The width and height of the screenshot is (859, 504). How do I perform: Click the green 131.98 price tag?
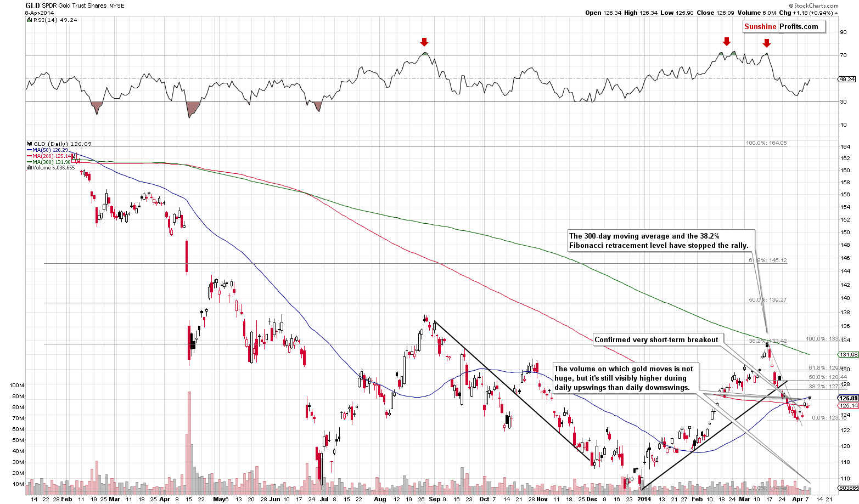[x=848, y=354]
